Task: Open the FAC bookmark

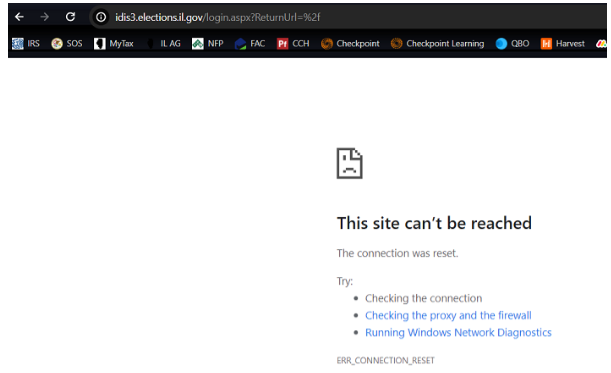Action: point(250,44)
